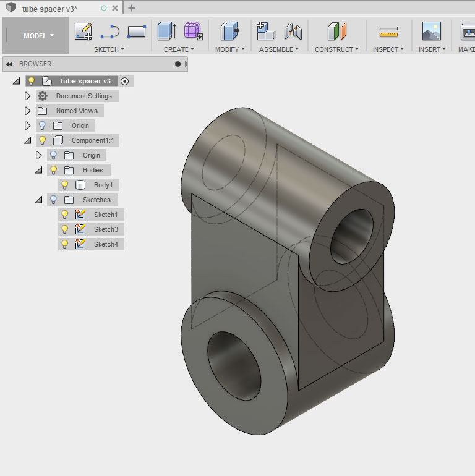Show the Component1 Origin folder via bulb
475x476 pixels.
(x=53, y=155)
